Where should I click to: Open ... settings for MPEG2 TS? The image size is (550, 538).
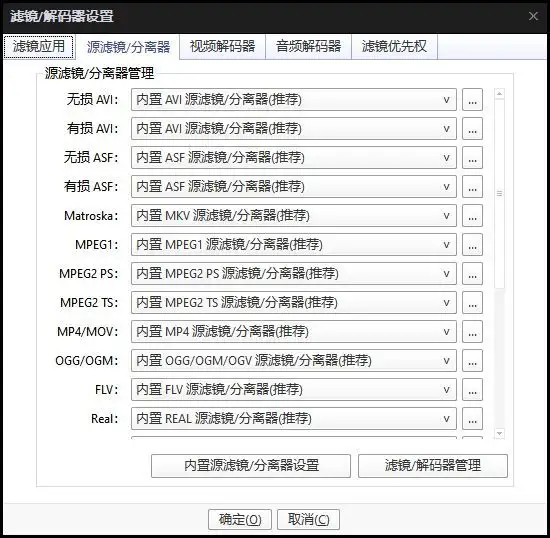click(472, 303)
